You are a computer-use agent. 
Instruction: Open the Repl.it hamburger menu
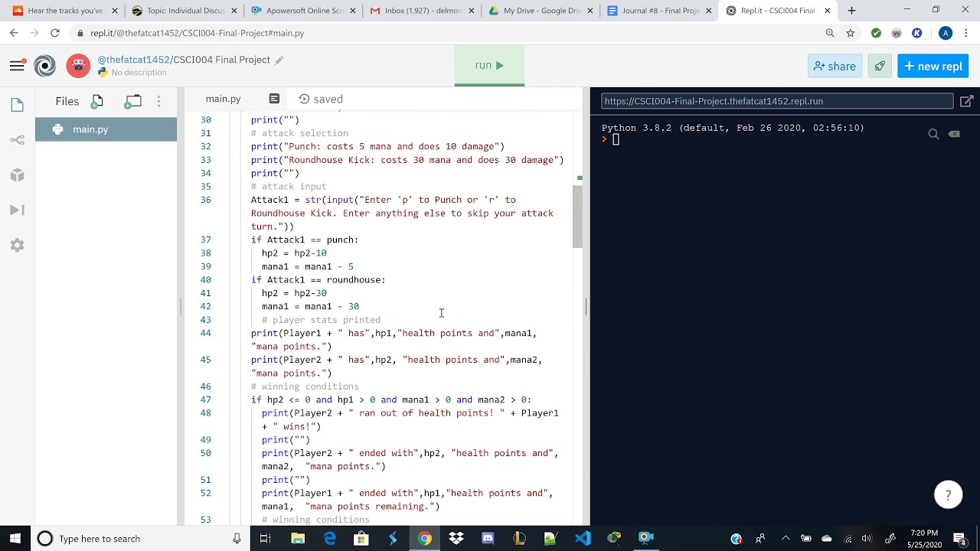[17, 66]
